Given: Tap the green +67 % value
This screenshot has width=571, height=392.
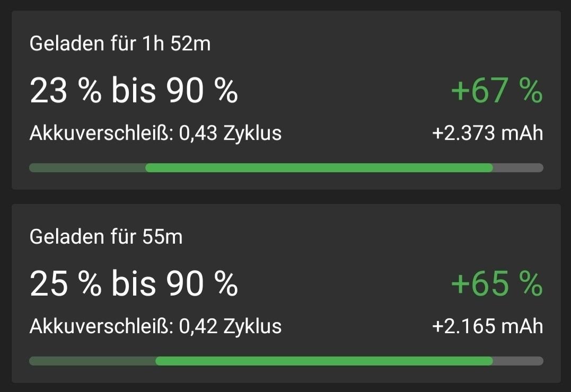Looking at the screenshot, I should tap(497, 90).
